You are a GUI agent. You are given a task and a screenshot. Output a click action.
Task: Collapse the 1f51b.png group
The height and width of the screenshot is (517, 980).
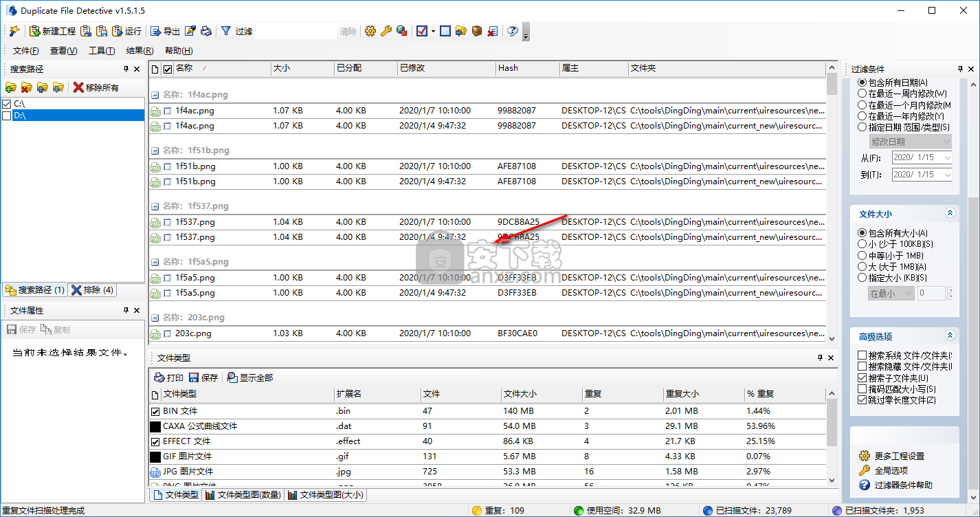tap(155, 151)
